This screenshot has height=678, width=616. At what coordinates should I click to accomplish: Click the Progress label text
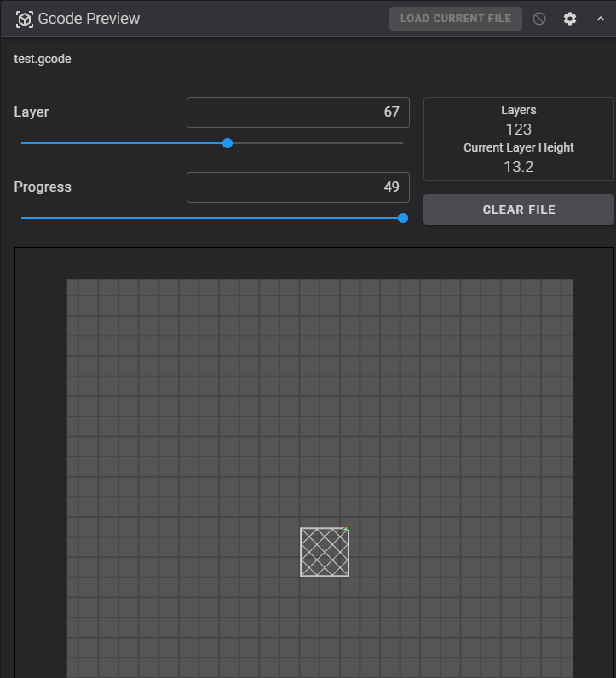tap(43, 187)
